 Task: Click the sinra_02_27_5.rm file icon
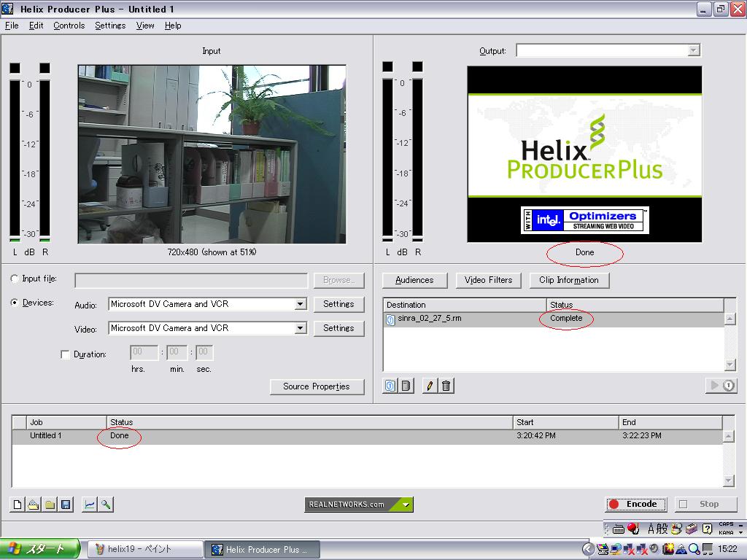390,319
